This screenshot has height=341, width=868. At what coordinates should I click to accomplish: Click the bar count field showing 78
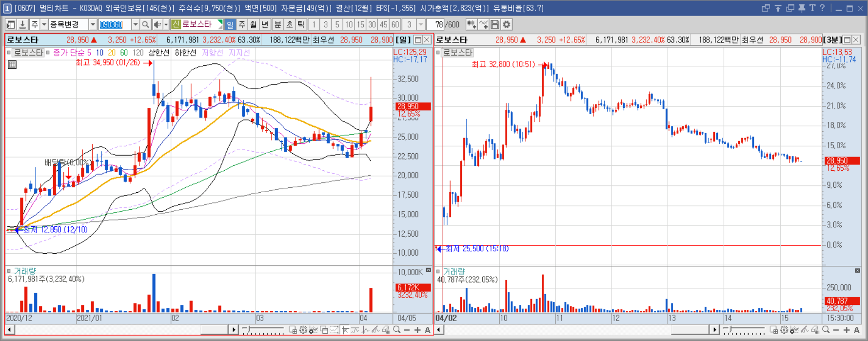click(x=435, y=24)
